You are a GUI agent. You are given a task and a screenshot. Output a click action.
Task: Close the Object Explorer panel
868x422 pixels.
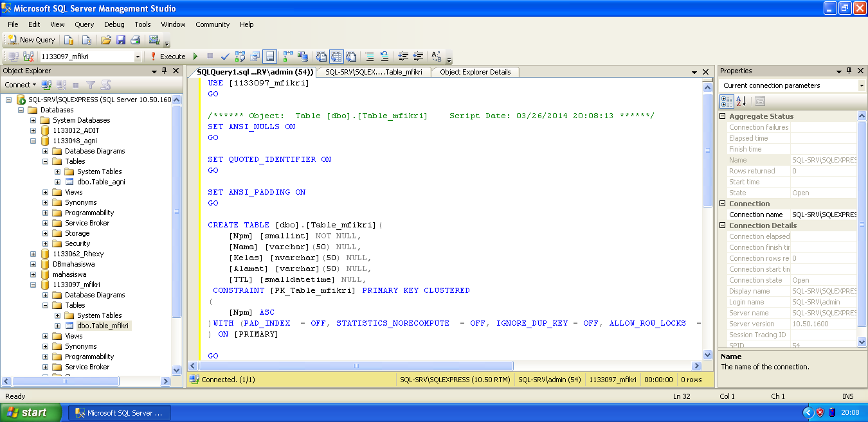176,71
